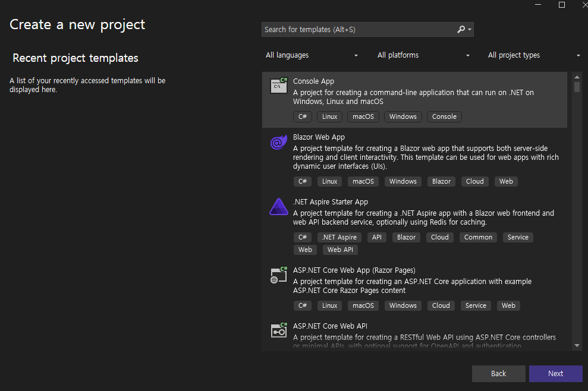Click the Windows tag under Blazor Web App
Screen dimensions: 588x391
[403, 181]
